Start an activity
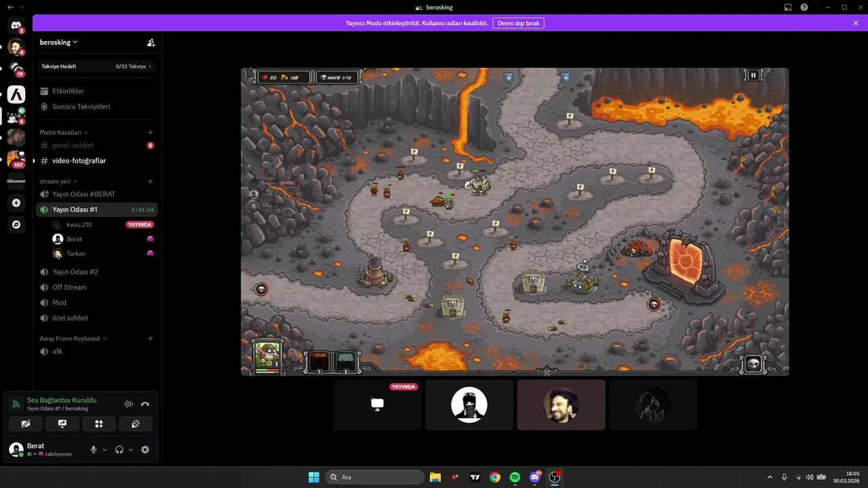Viewport: 868px width, 488px height. pos(99,424)
